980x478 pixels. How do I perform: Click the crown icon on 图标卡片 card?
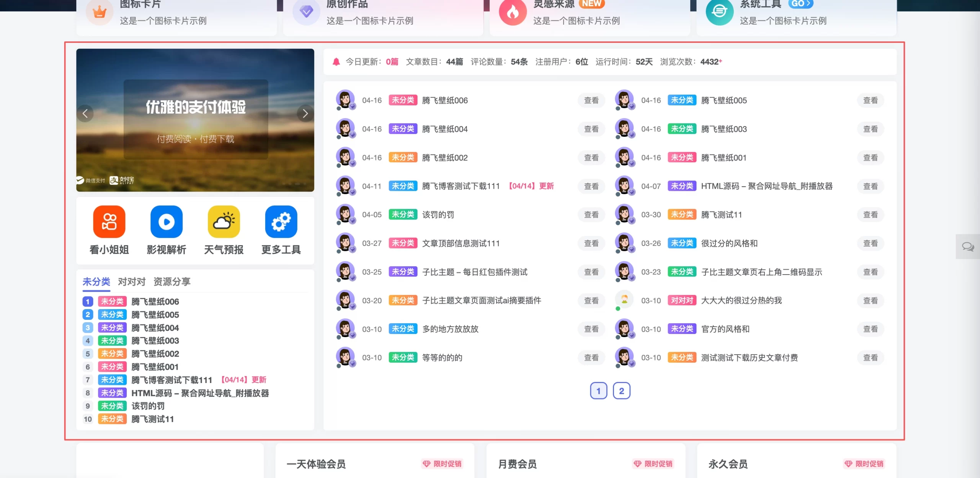click(x=100, y=11)
